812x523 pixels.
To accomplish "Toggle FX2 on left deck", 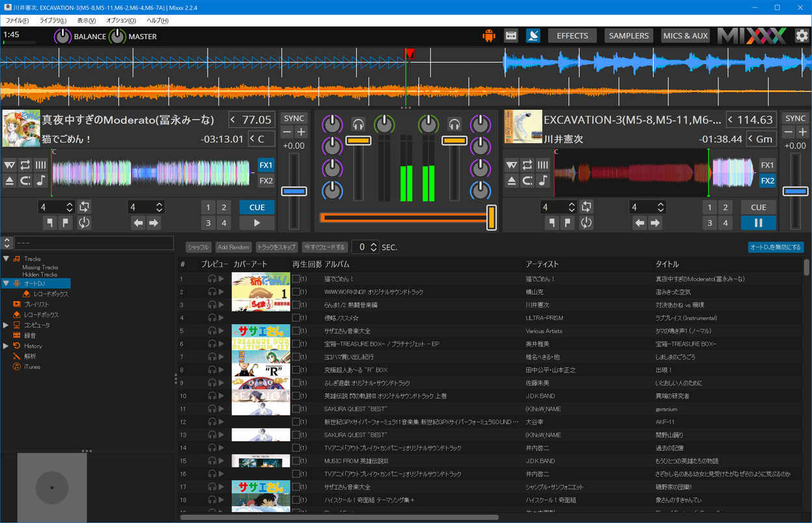I will [x=266, y=181].
